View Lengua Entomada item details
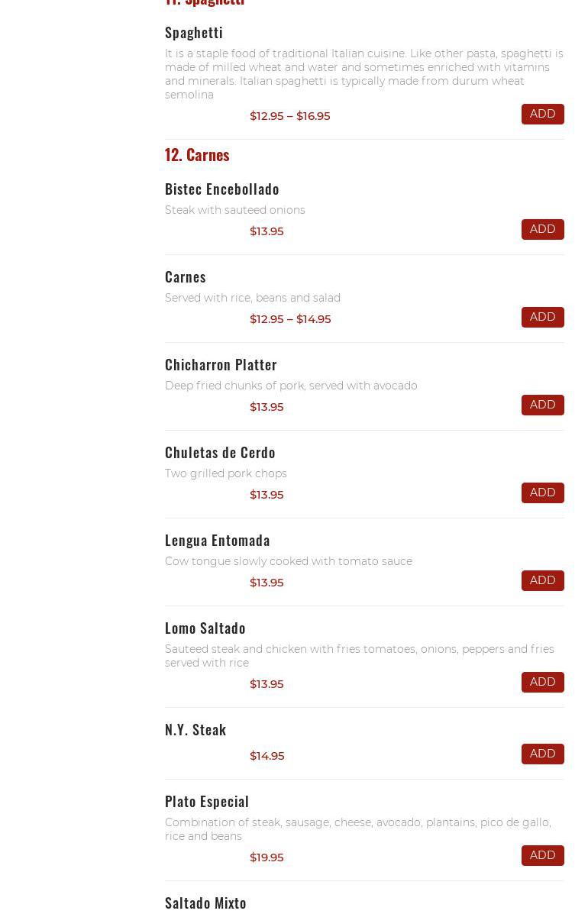 point(218,540)
